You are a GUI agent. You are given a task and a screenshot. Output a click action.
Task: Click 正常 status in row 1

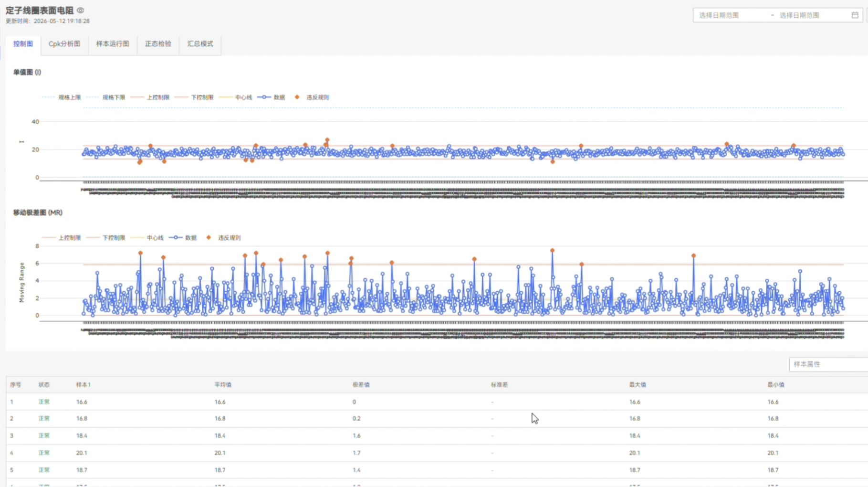pos(44,402)
